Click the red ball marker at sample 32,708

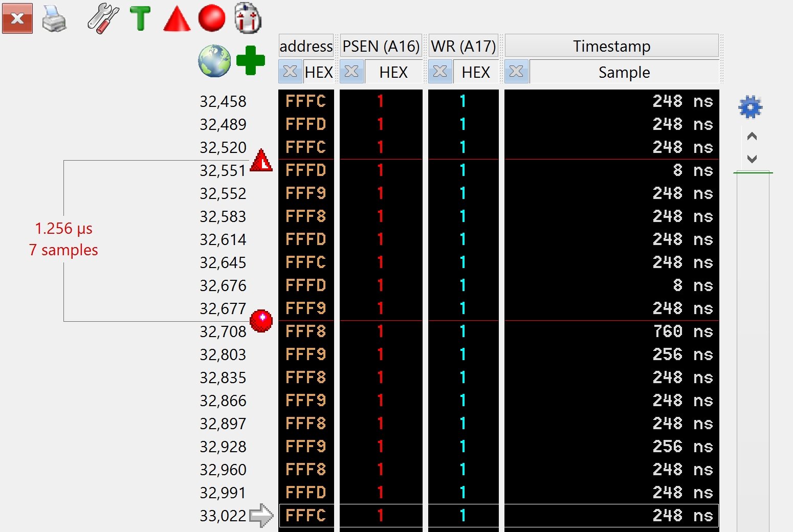(x=261, y=321)
